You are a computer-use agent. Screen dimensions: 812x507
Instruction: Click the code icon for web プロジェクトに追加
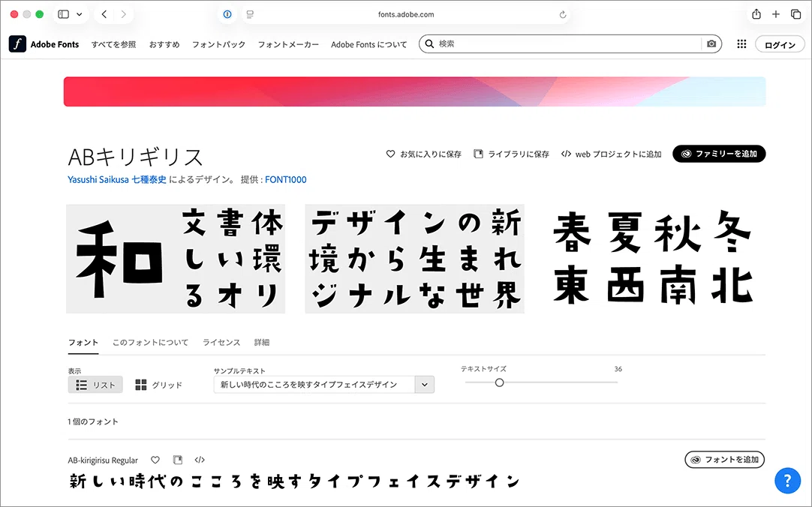(566, 154)
